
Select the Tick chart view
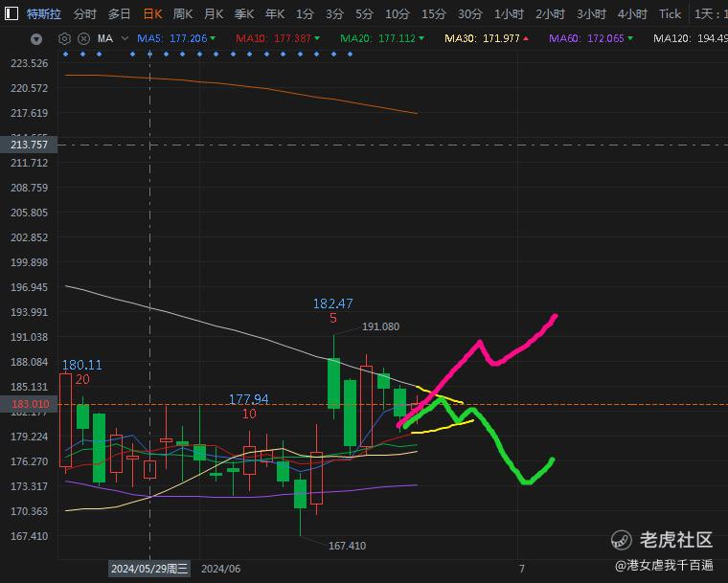click(670, 14)
